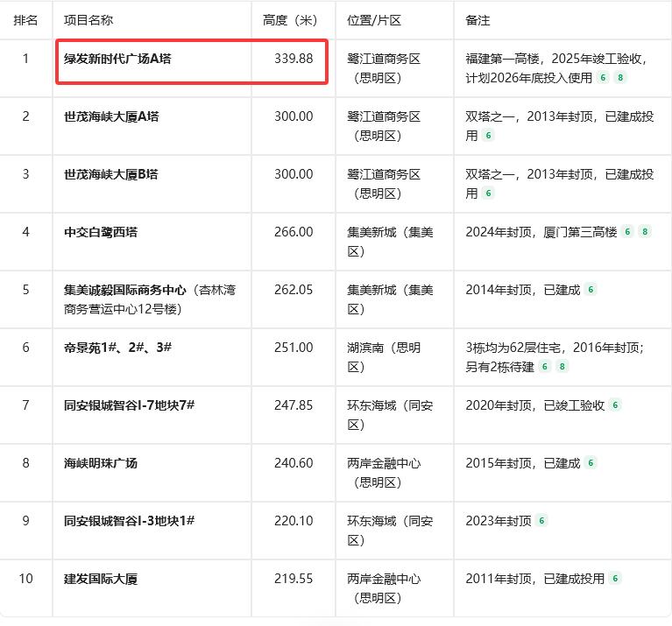Click location 两岸金融中心 in 建发国际大厦 row
Image resolution: width=672 pixels, height=626 pixels.
(x=384, y=579)
